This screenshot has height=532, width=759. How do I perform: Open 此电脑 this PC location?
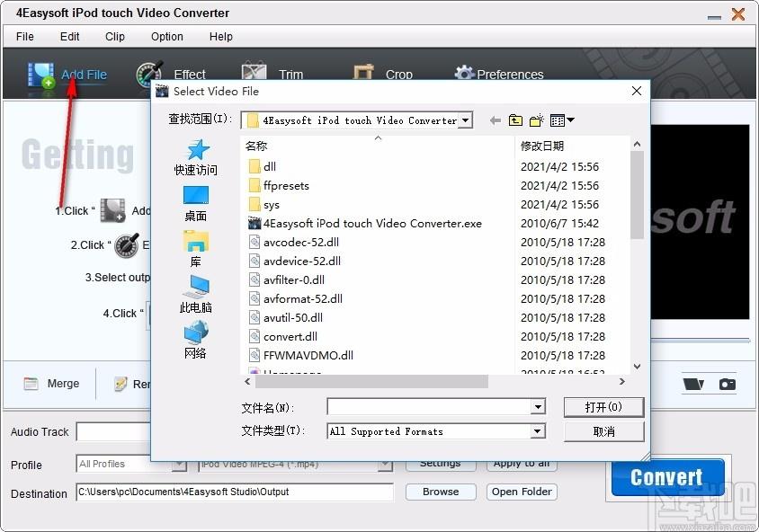195,295
